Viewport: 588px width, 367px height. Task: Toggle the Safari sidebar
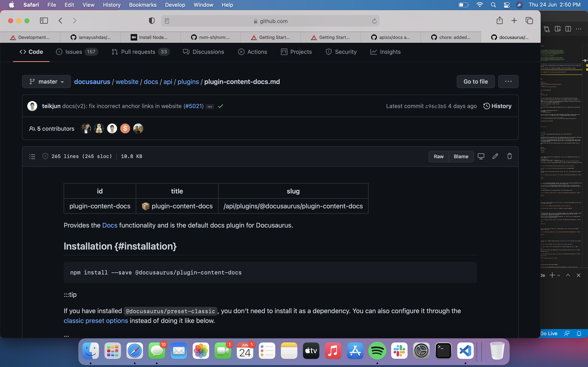(44, 21)
